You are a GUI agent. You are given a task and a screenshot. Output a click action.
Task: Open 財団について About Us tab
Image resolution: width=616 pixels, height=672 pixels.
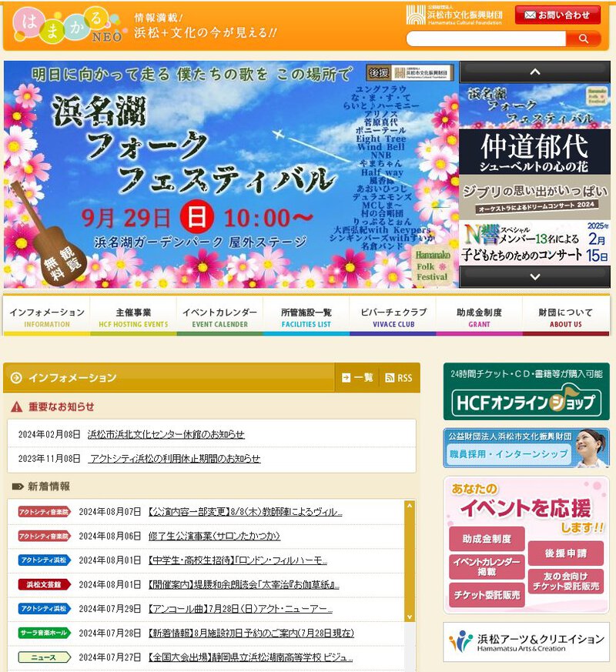click(566, 316)
